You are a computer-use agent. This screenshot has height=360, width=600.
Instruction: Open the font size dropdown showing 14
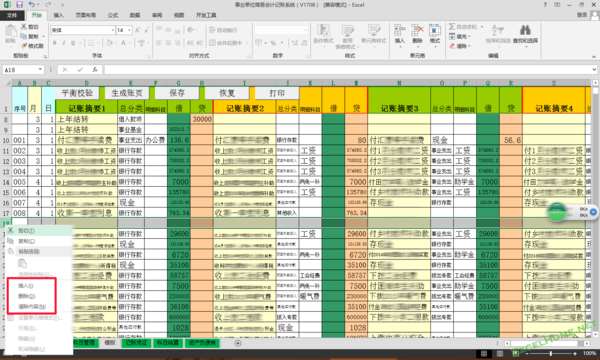129,30
